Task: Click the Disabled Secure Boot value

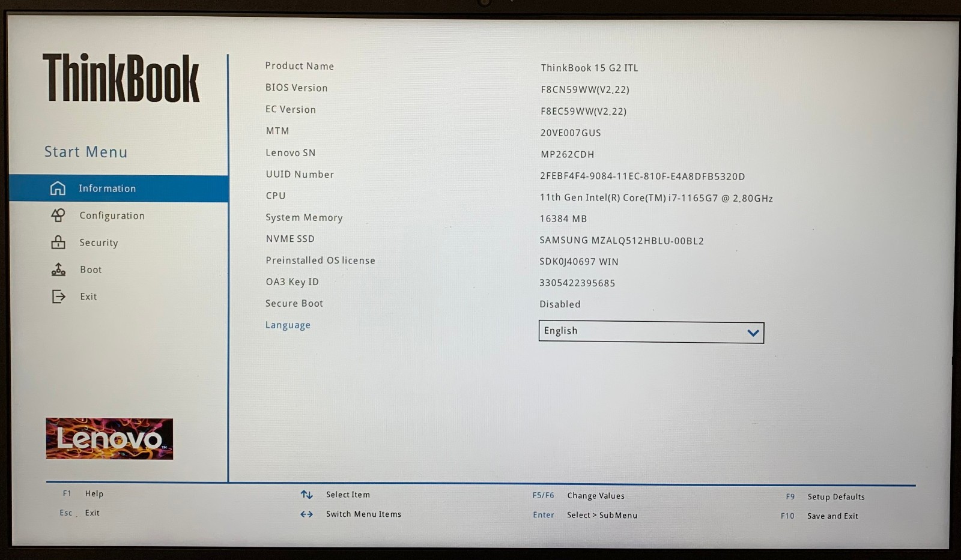Action: tap(560, 304)
